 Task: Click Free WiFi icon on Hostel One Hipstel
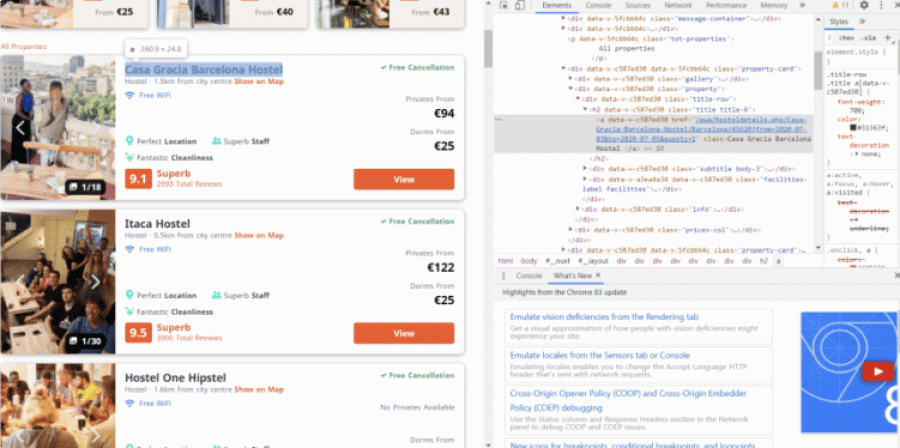point(130,404)
